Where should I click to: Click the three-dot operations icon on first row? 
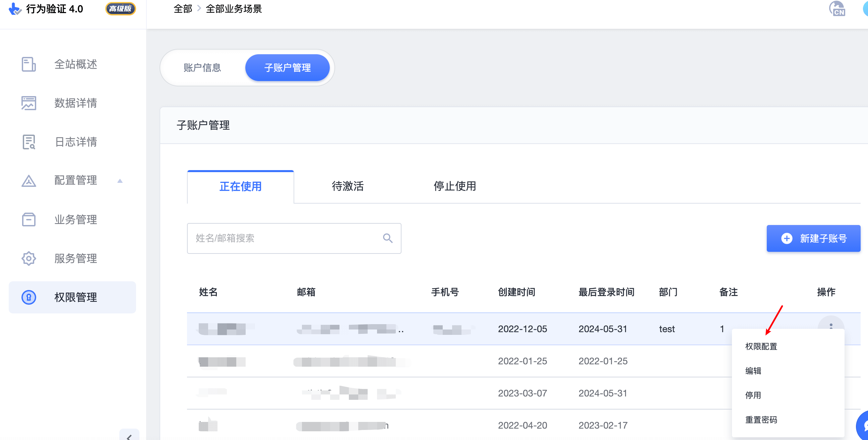(x=831, y=326)
